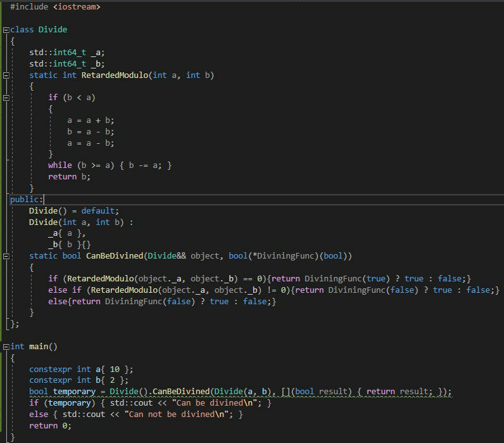
Task: Click the 'Divide' class name after 'class'
Action: point(53,30)
